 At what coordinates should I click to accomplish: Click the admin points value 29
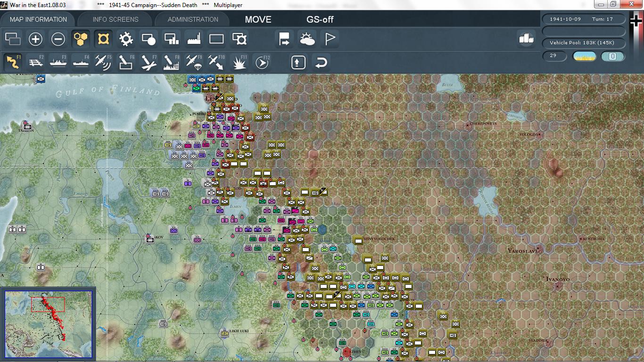click(554, 56)
